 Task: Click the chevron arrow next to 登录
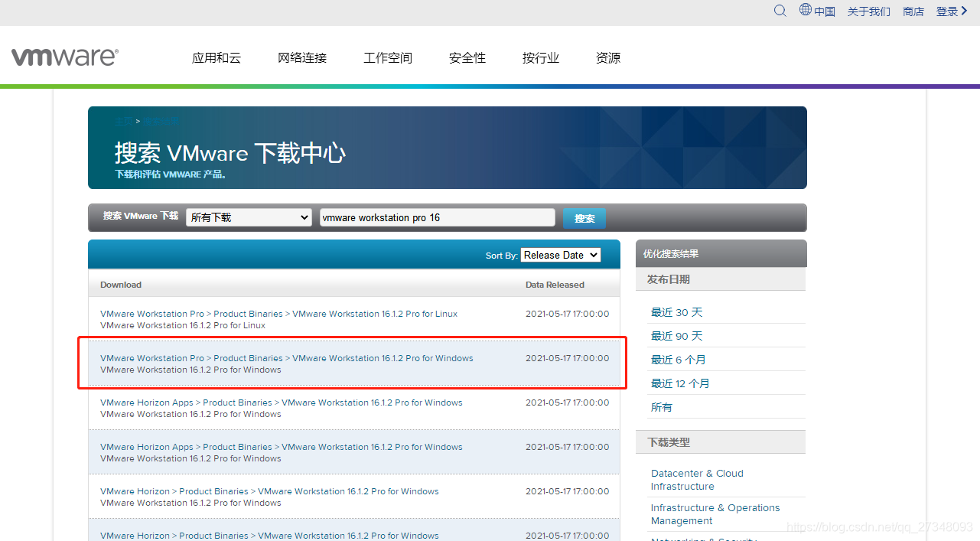(x=965, y=11)
